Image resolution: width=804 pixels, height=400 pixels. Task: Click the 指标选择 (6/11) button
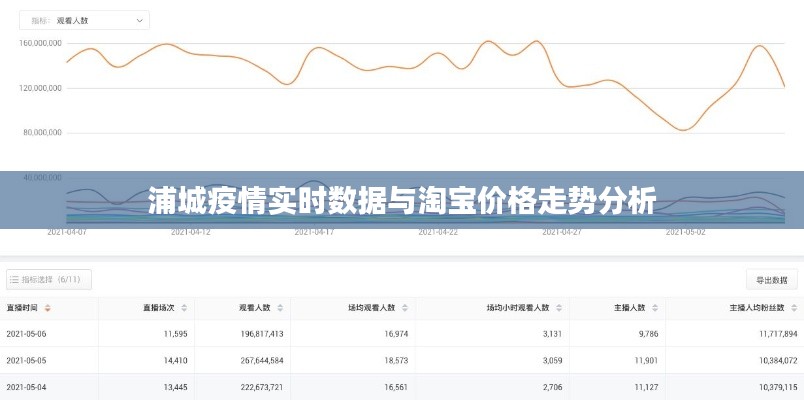pos(50,279)
